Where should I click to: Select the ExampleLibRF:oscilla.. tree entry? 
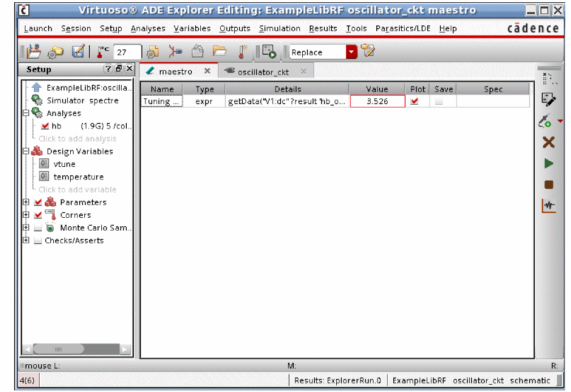(89, 88)
